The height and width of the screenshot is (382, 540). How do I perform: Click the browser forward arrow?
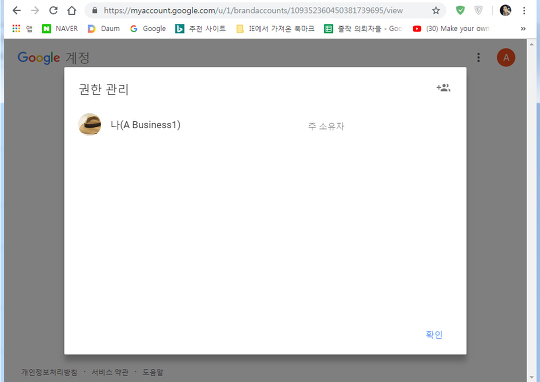pyautogui.click(x=35, y=10)
